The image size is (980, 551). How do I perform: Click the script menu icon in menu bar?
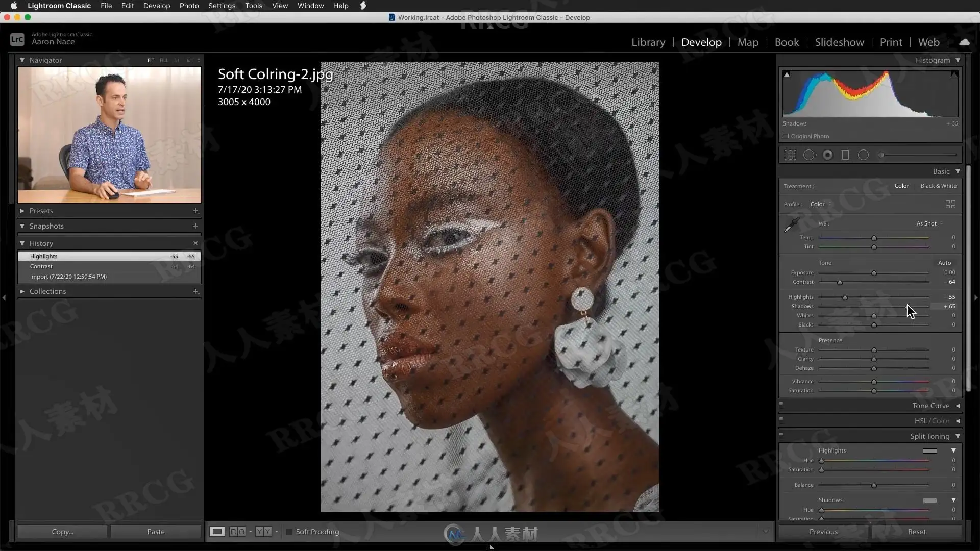pos(363,6)
